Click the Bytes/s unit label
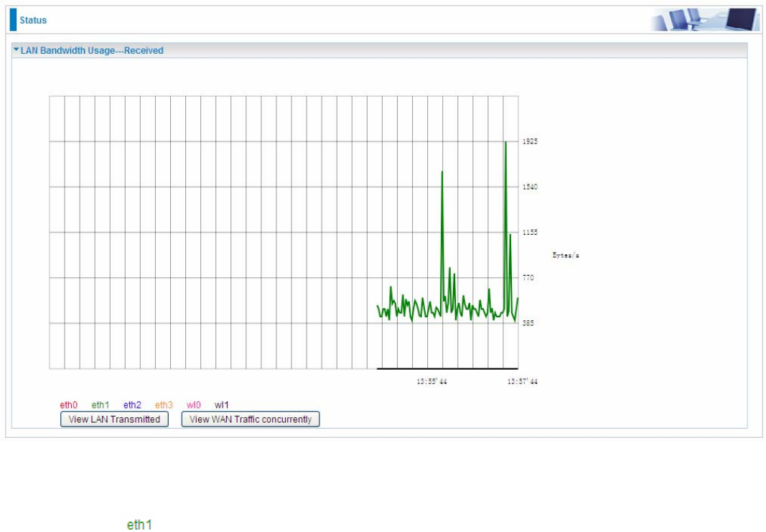Viewport: 766px width, 532px height. 566,255
